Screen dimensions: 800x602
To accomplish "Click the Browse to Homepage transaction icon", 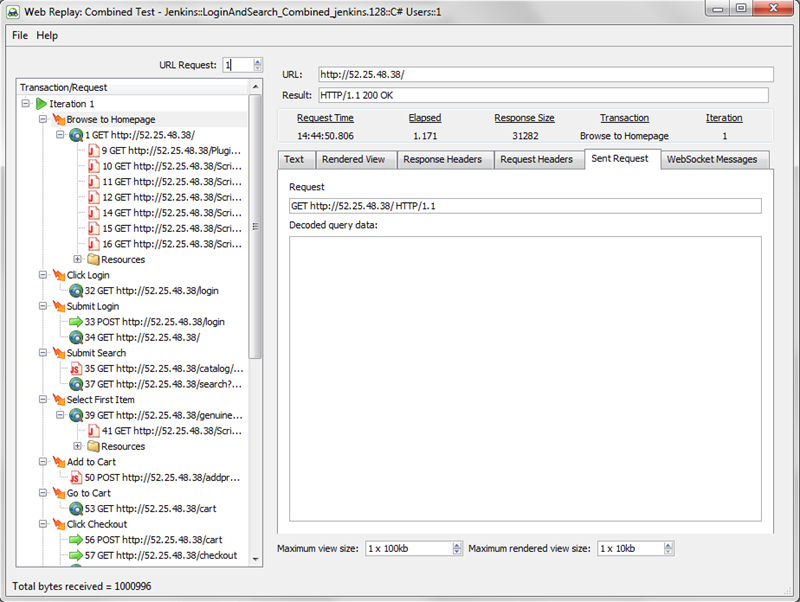I will [x=58, y=120].
